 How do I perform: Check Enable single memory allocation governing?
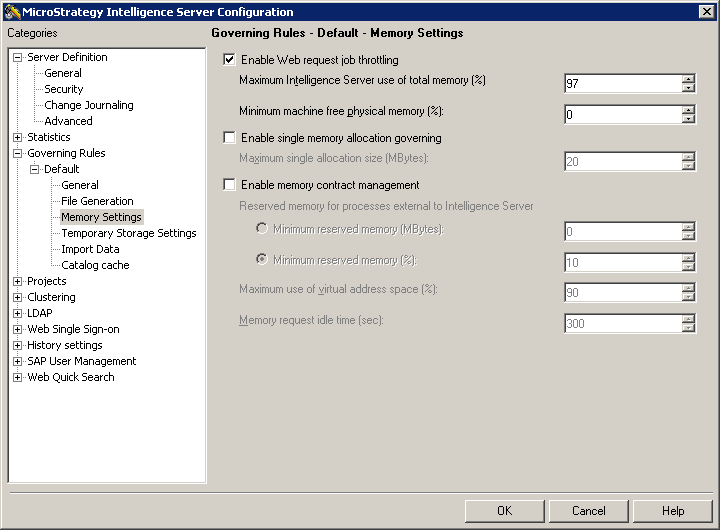(229, 138)
